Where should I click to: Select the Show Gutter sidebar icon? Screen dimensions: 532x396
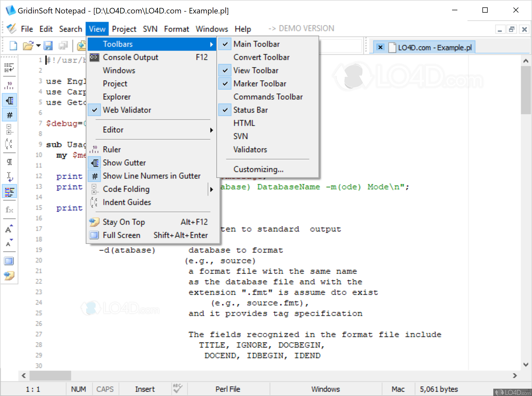coord(9,100)
